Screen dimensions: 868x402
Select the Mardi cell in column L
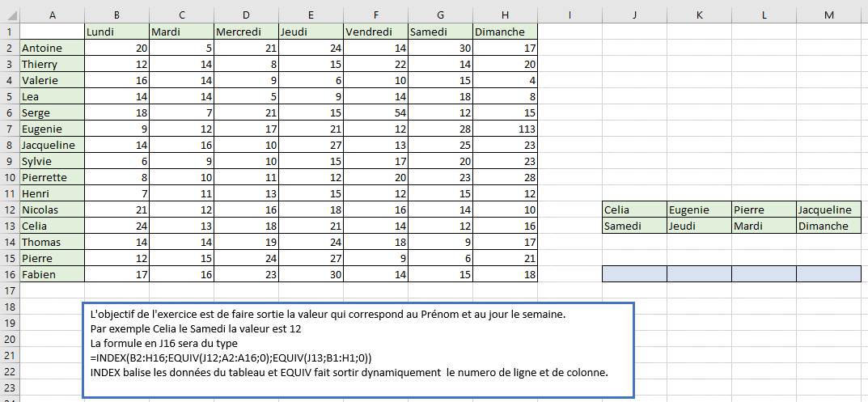pos(764,226)
